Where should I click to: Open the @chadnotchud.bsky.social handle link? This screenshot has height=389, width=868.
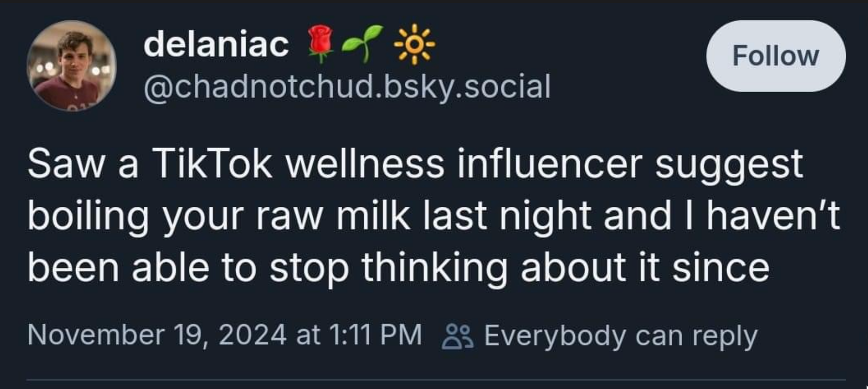(x=347, y=87)
